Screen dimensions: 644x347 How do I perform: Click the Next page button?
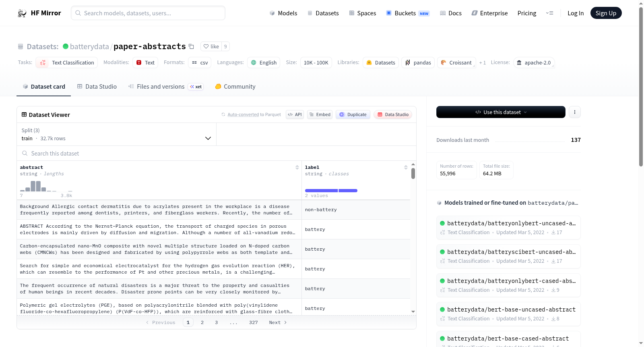[x=278, y=322]
